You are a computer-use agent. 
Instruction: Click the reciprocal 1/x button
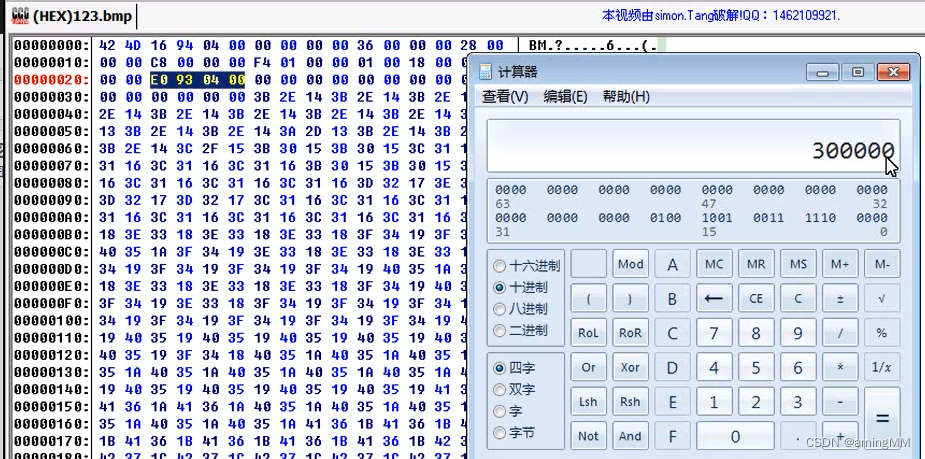pos(882,367)
